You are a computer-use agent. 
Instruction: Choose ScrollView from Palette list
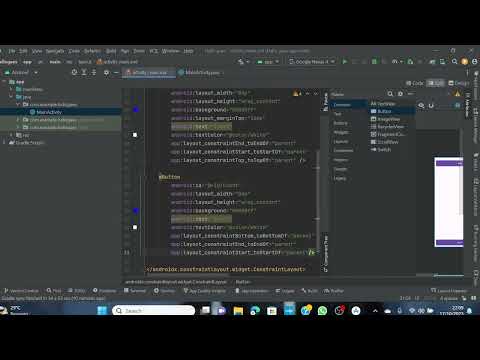click(x=385, y=142)
